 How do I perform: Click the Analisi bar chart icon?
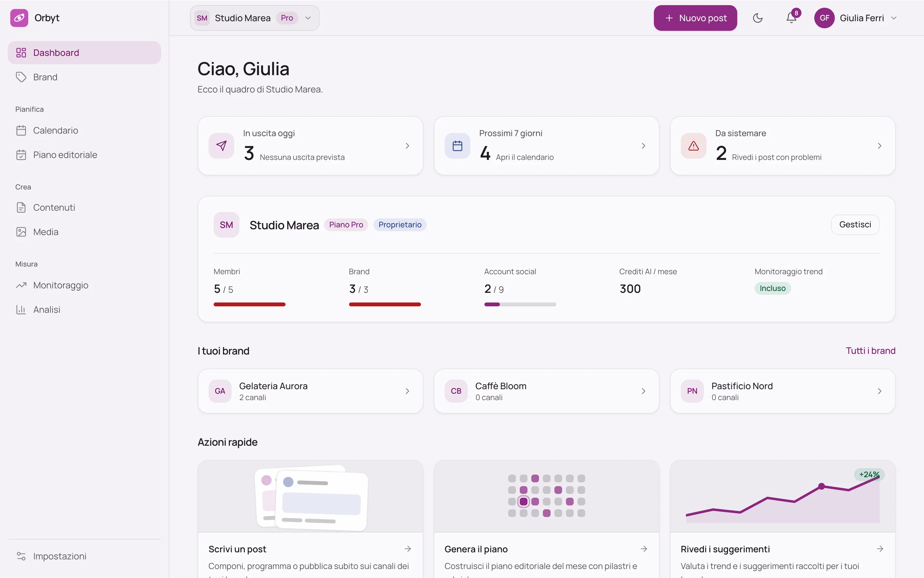[x=21, y=310]
